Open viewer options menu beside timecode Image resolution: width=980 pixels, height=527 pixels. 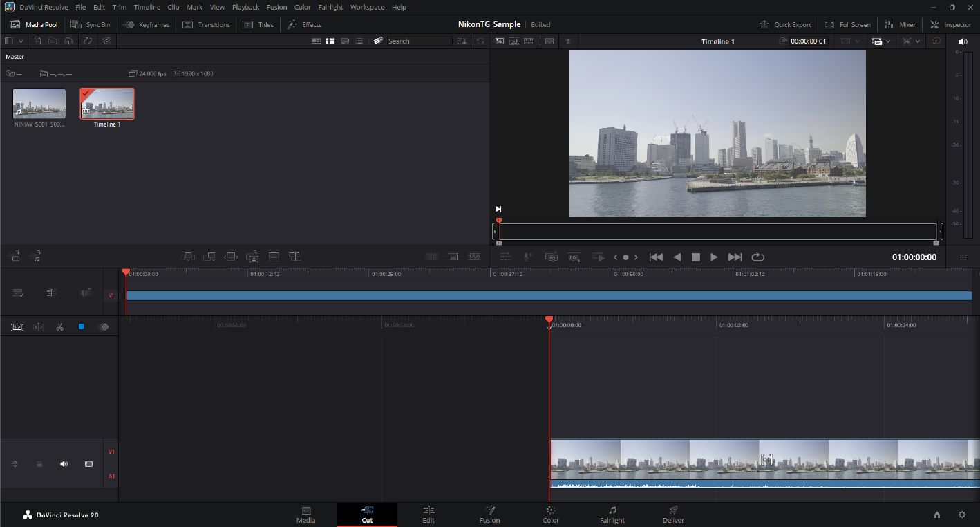click(x=963, y=257)
